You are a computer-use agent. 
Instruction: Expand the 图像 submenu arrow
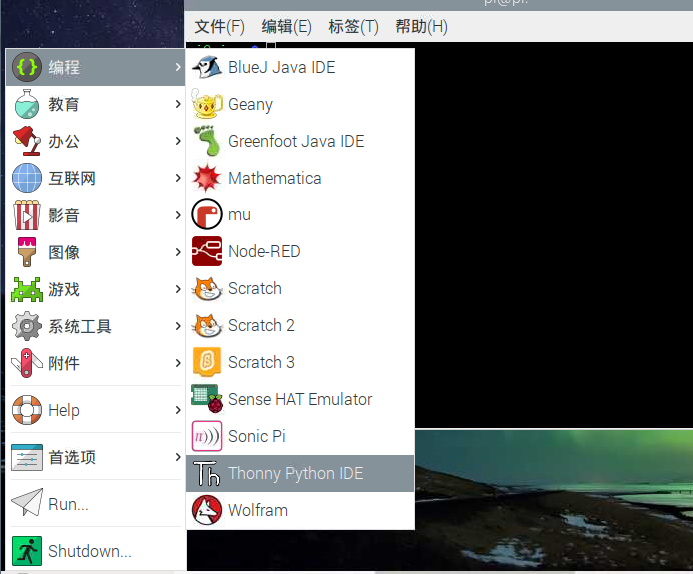178,252
